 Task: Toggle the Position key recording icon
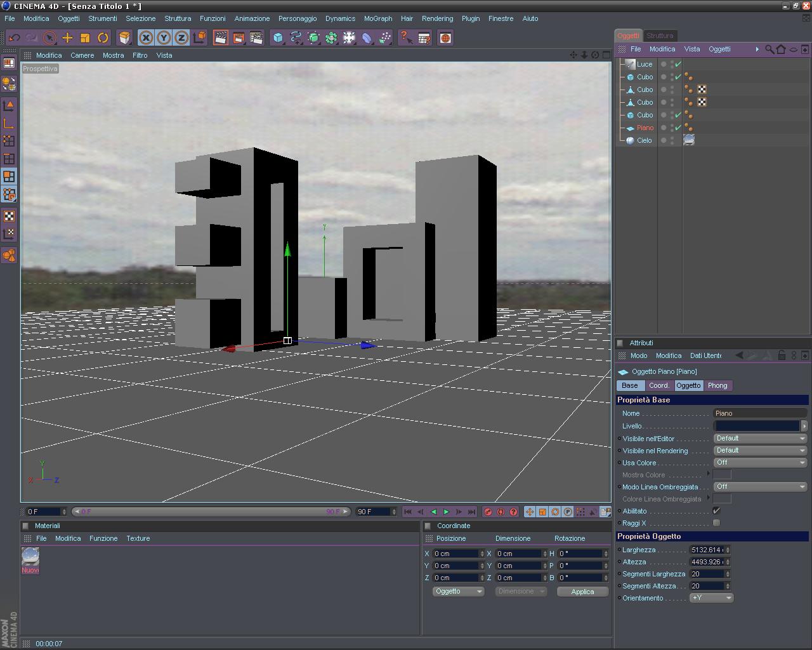530,512
